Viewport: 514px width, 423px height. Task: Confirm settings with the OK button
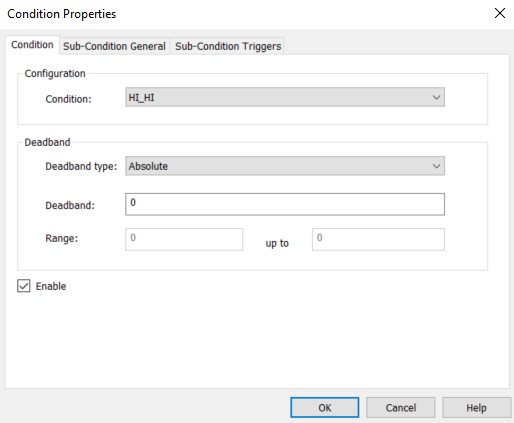click(x=325, y=407)
